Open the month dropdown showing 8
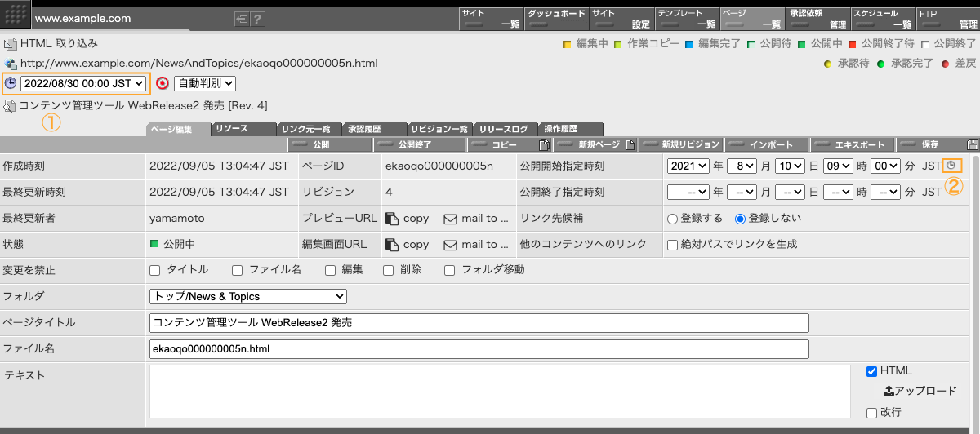Viewport: 980px width, 434px height. click(x=742, y=166)
